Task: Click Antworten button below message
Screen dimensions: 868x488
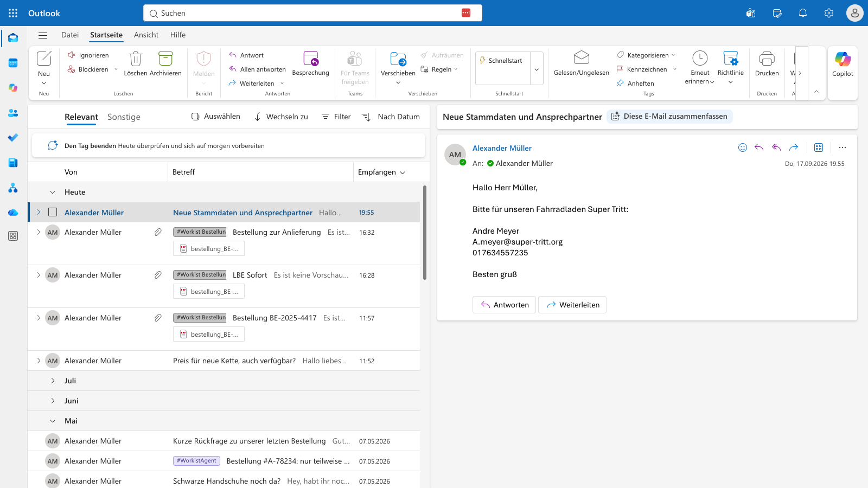Action: [505, 305]
